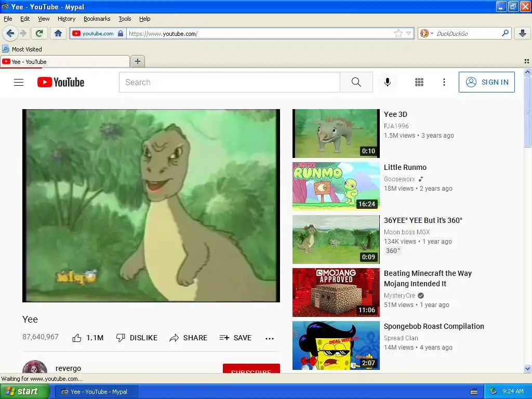Image resolution: width=532 pixels, height=399 pixels.
Task: Open the downloads arrow icon
Action: (x=523, y=33)
